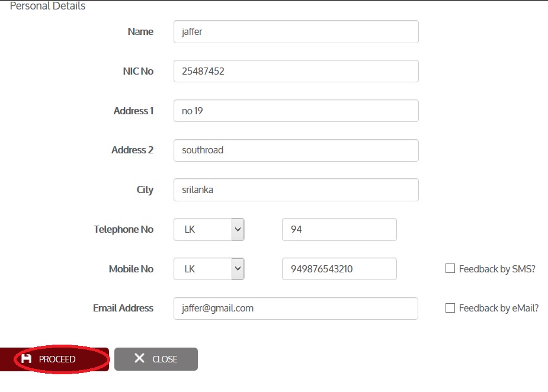
Task: Click the Email Address field label
Action: tap(123, 308)
